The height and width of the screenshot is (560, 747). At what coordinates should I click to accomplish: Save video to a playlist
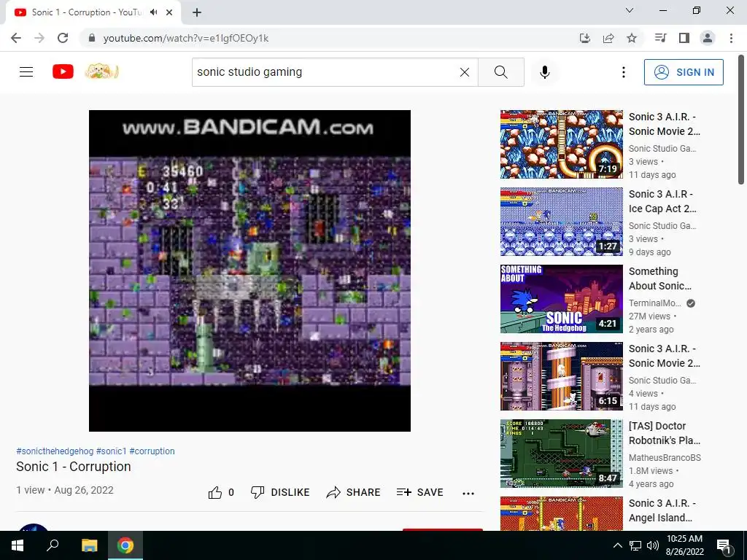(x=419, y=492)
